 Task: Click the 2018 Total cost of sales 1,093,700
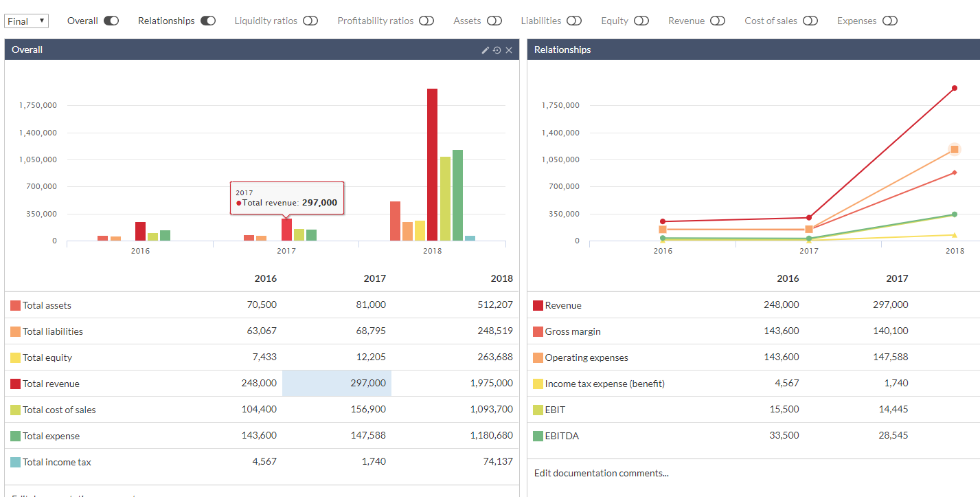pos(490,410)
